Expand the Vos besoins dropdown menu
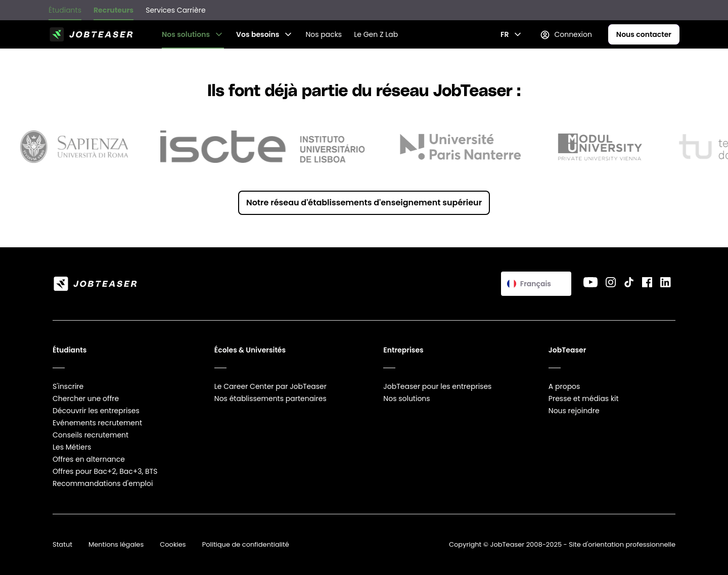This screenshot has height=575, width=728. click(264, 34)
